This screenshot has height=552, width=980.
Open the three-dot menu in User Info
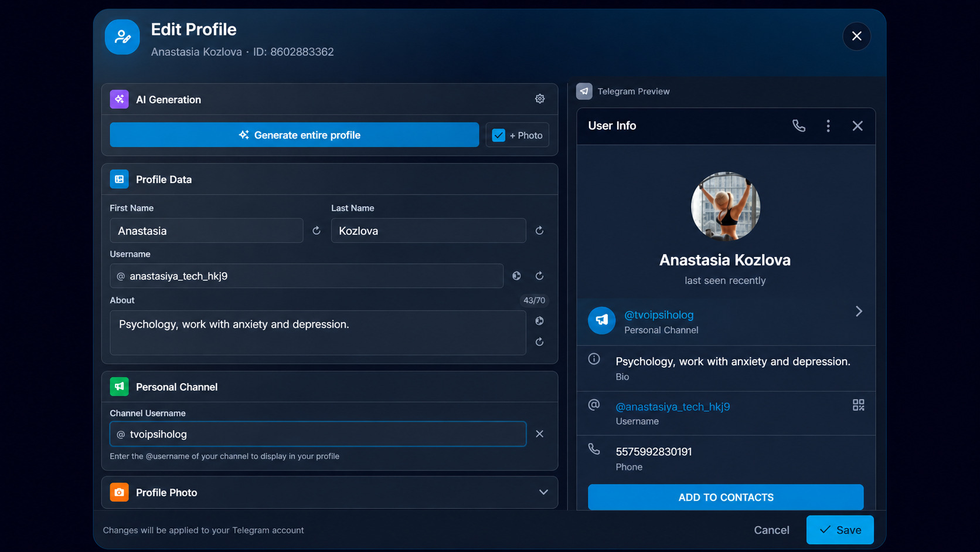pyautogui.click(x=828, y=126)
